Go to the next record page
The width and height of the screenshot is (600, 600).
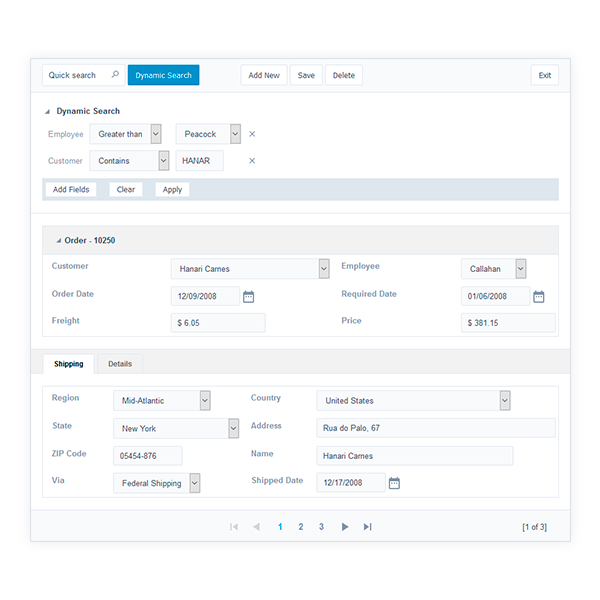tap(345, 527)
